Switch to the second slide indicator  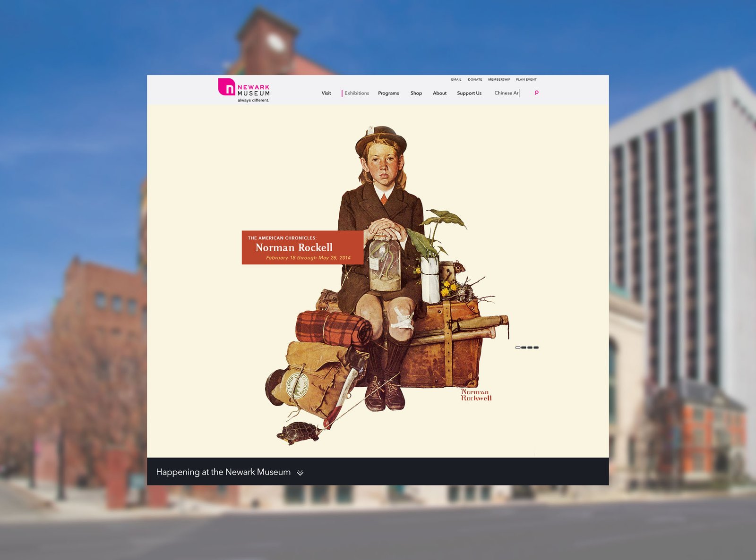coord(524,348)
